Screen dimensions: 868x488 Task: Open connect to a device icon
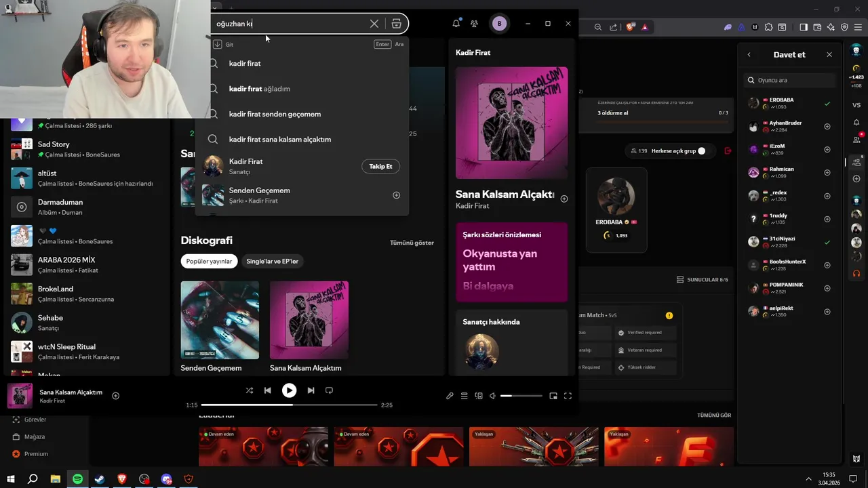point(479,396)
